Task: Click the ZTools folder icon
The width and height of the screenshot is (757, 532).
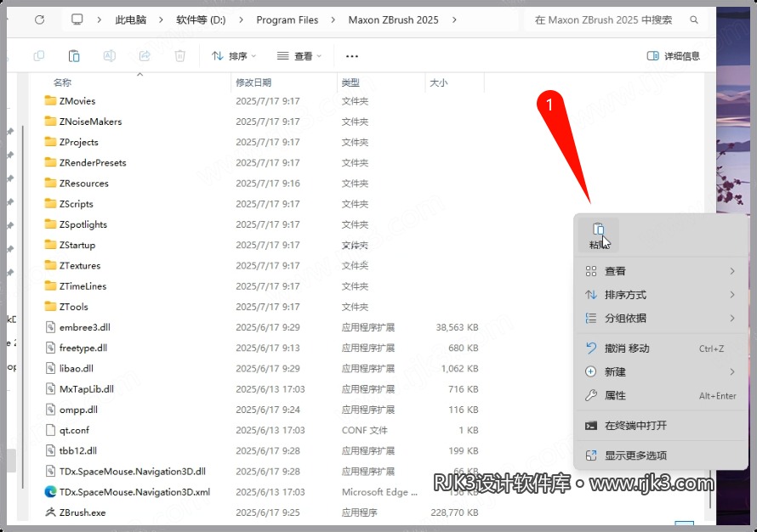Action: [50, 306]
